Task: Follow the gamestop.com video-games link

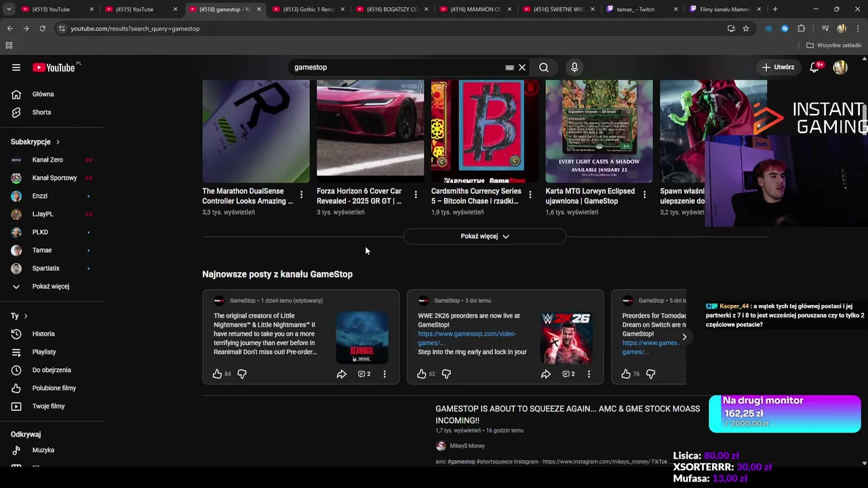Action: click(467, 338)
